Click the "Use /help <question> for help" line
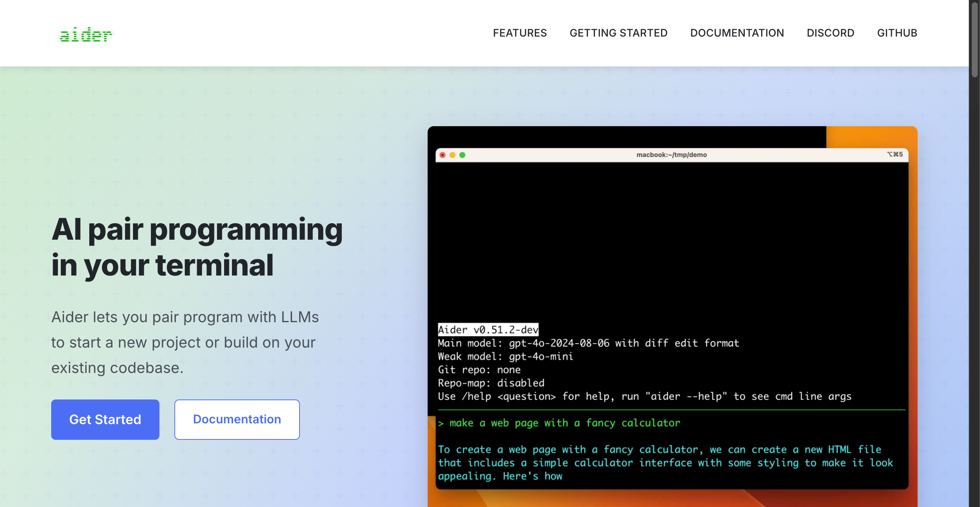 pos(645,396)
